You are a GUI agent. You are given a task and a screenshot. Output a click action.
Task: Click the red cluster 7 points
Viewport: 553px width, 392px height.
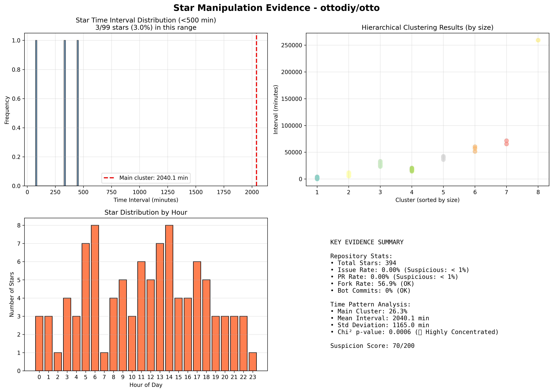(x=506, y=142)
